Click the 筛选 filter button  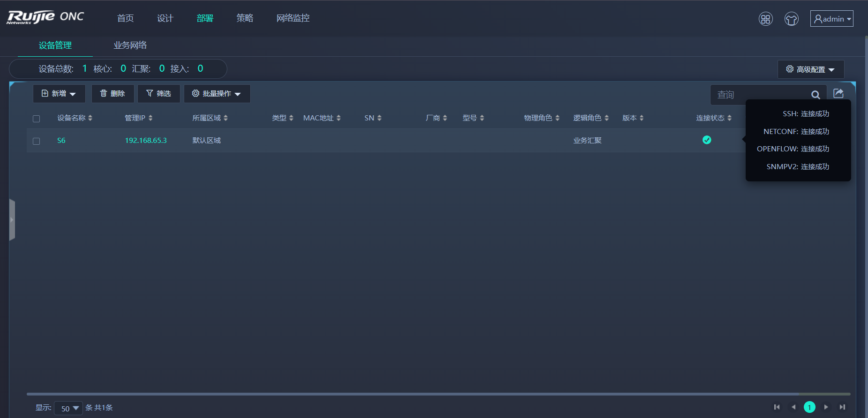158,94
